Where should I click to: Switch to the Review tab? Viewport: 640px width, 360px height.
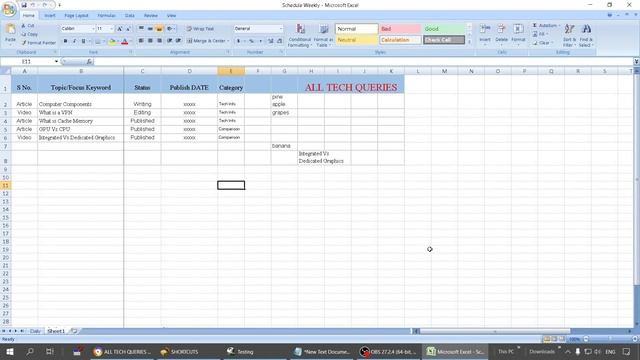[151, 16]
